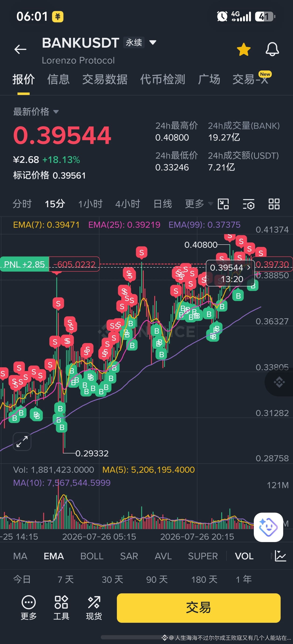Switch to 信息 tab
293x644 pixels.
point(58,80)
